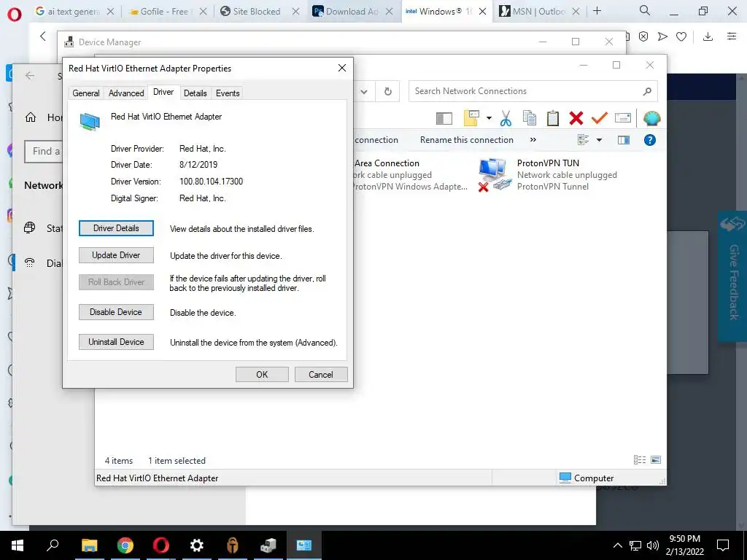Screen dimensions: 747x560
Task: Open the folder options dropdown arrow
Action: [489, 118]
